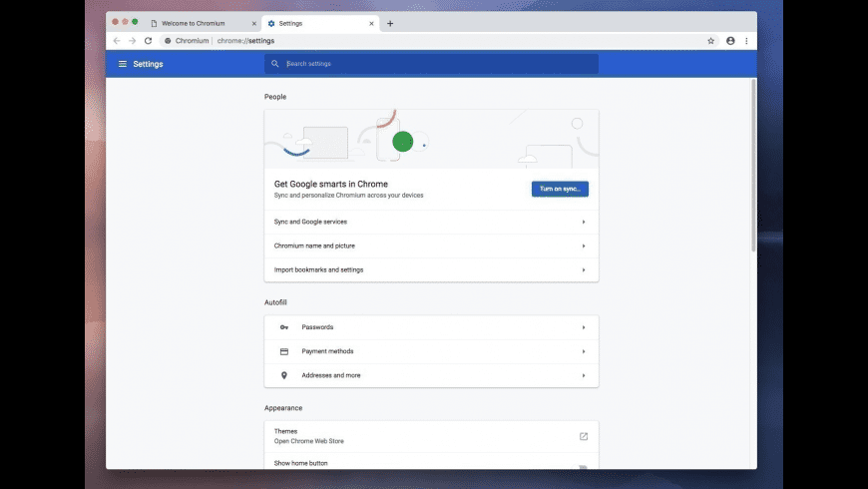868x489 pixels.
Task: Select the Settings tab
Action: tap(320, 24)
